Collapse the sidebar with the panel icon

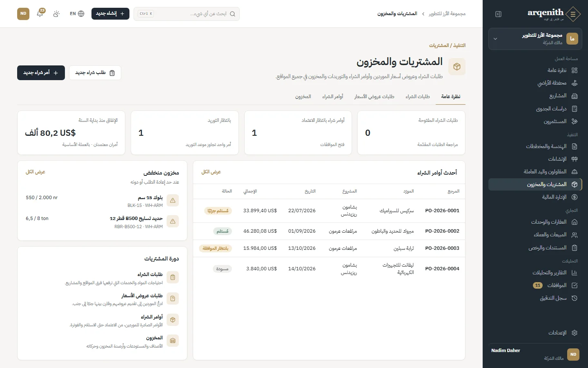pyautogui.click(x=498, y=14)
